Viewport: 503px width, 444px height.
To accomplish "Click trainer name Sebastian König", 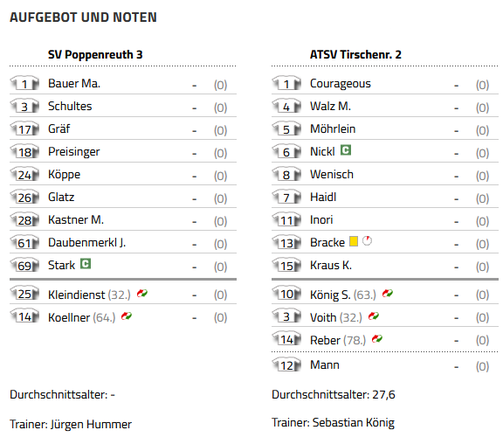I will point(353,423).
